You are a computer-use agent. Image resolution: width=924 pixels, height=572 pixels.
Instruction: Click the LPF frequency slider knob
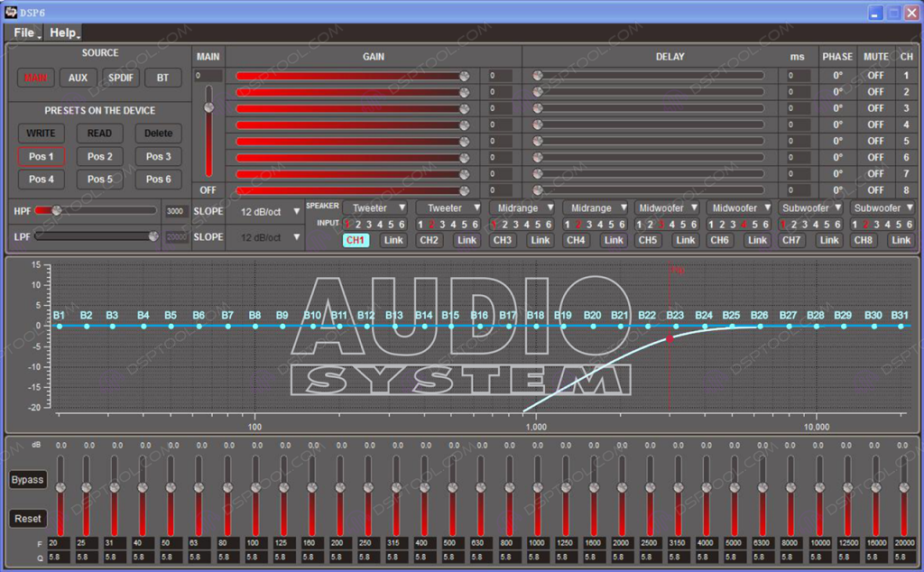tap(153, 236)
